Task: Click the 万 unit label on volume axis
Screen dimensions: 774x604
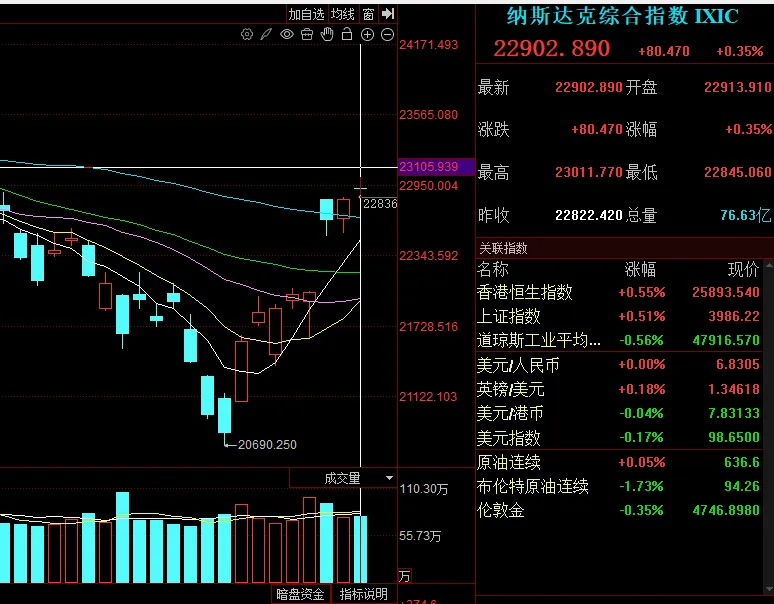Action: click(404, 576)
